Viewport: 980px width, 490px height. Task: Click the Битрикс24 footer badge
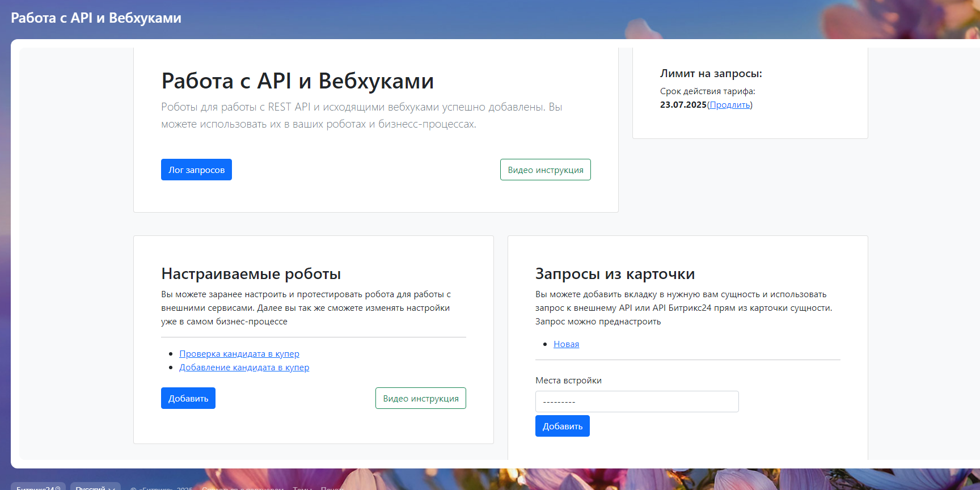[x=38, y=487]
